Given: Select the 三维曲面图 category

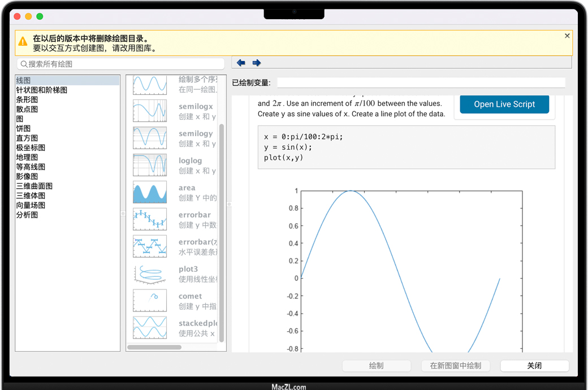Looking at the screenshot, I should [x=67, y=186].
